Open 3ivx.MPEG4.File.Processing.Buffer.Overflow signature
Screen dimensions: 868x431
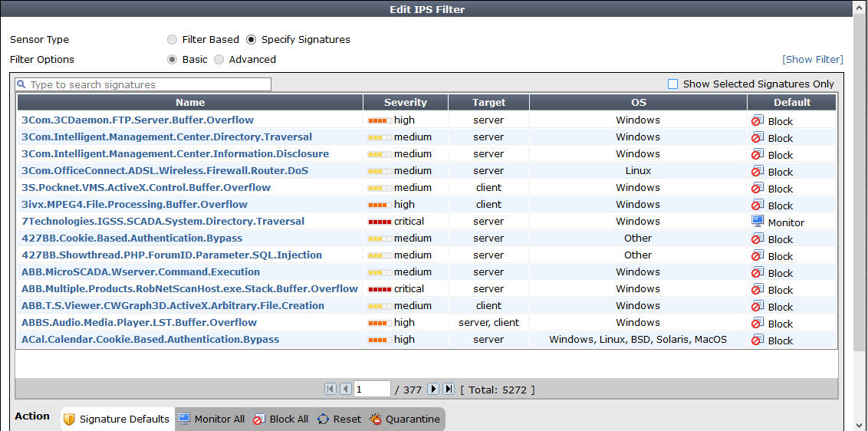click(x=134, y=205)
